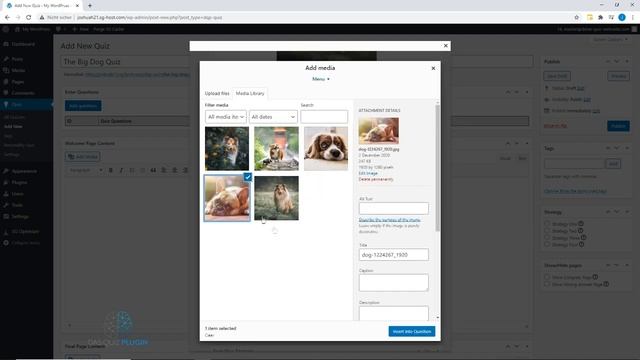The image size is (640, 360).
Task: Open the browser extensions puzzle icon
Action: [x=600, y=18]
